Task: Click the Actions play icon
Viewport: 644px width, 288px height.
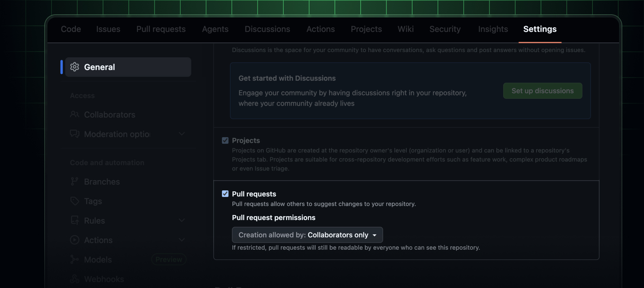Action: point(75,240)
